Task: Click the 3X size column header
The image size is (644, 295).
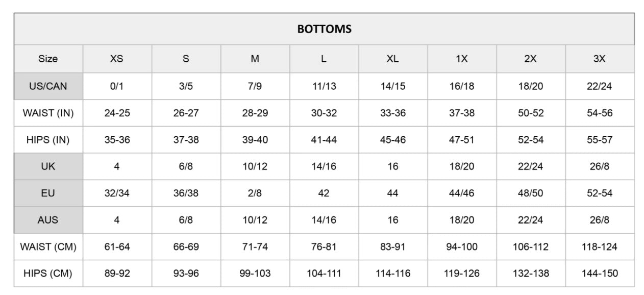Action: (x=600, y=59)
